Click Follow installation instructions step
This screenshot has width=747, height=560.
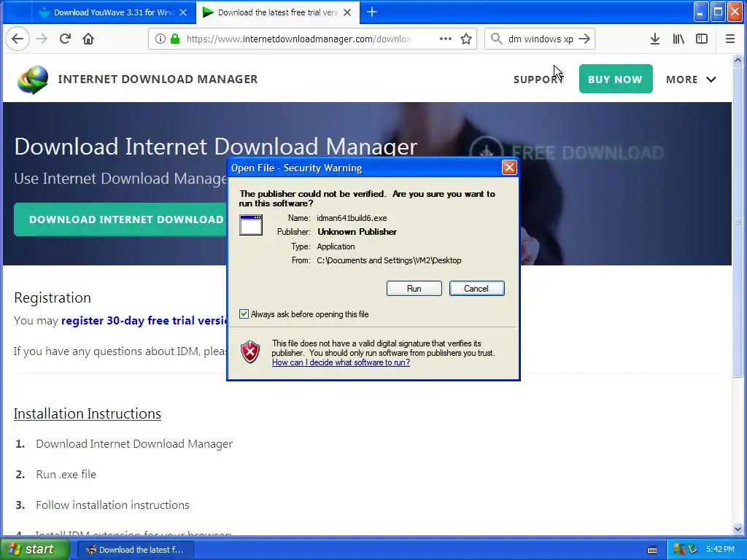(112, 505)
